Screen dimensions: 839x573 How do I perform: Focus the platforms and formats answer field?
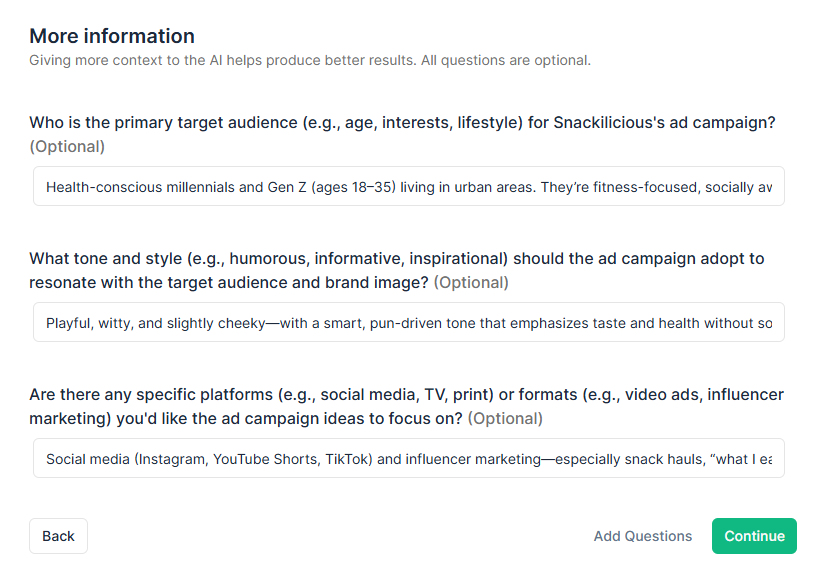pyautogui.click(x=409, y=458)
